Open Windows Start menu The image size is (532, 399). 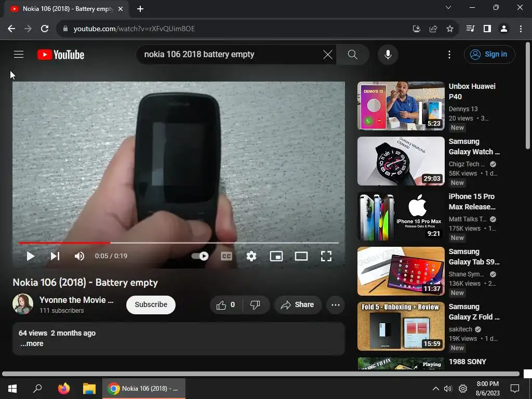[12, 389]
